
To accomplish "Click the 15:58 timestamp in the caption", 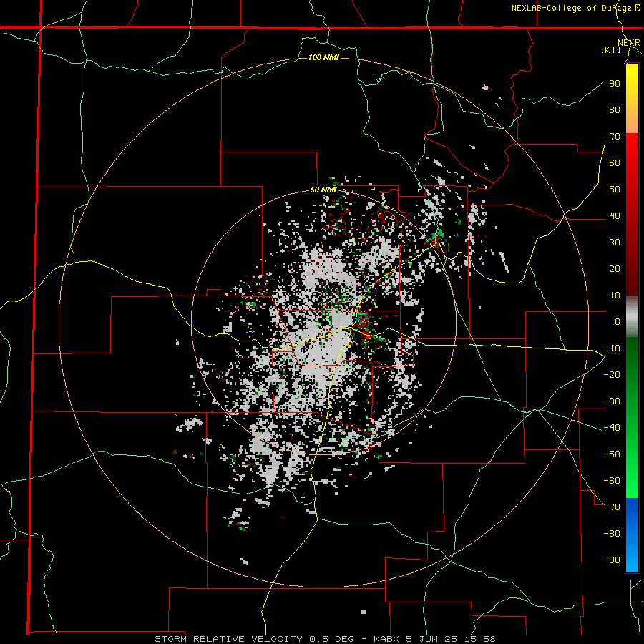I will [480, 639].
